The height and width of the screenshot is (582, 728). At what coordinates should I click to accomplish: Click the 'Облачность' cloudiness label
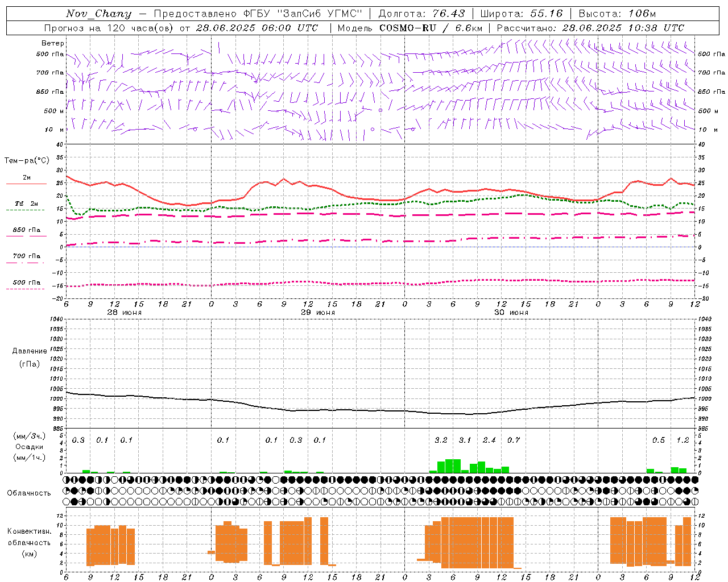[29, 493]
